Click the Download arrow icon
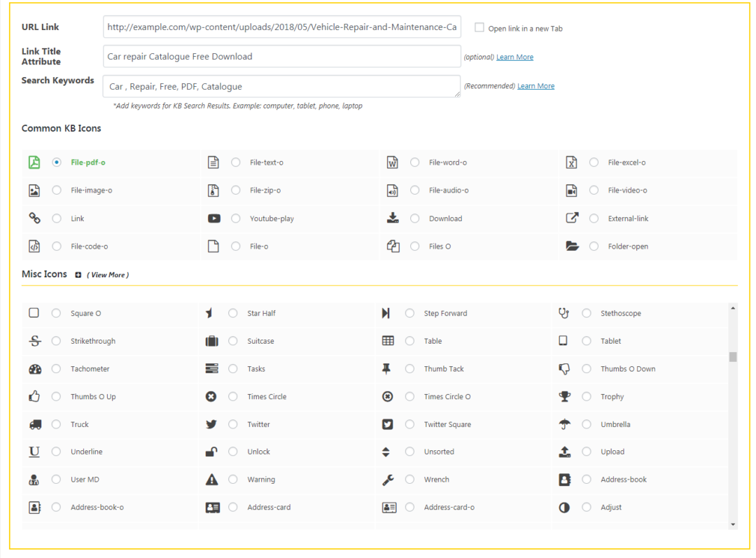 tap(393, 218)
